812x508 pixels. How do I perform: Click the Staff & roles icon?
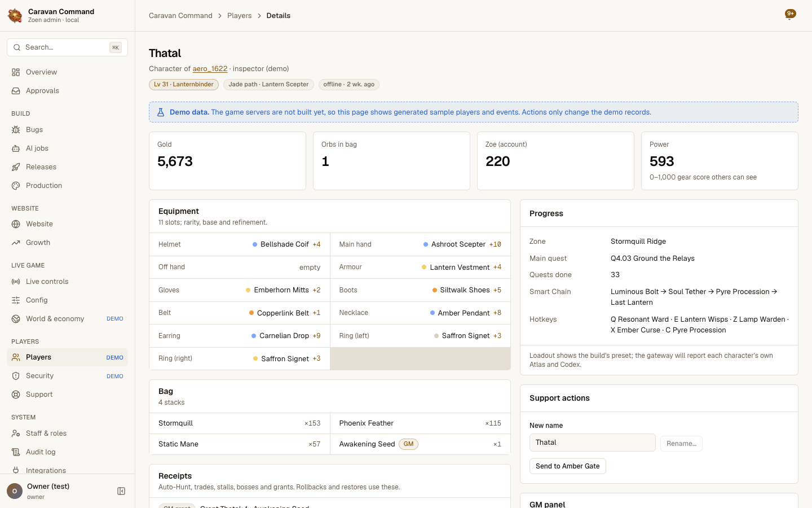coord(16,433)
